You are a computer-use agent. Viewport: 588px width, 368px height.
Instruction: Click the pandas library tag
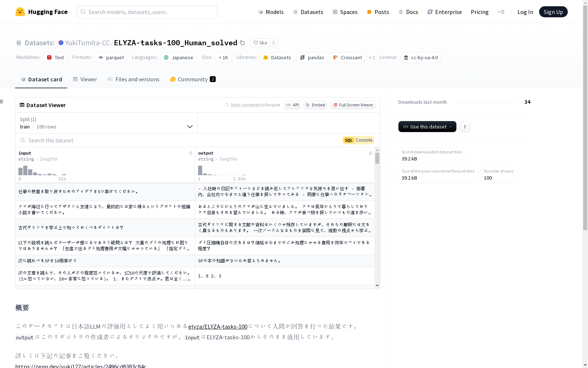point(312,57)
